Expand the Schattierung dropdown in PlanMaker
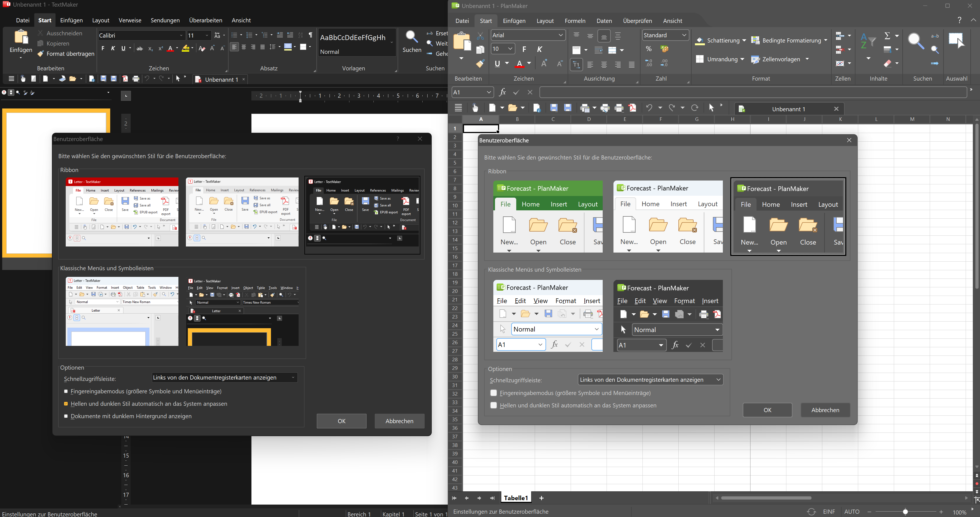The image size is (980, 517). pyautogui.click(x=744, y=40)
